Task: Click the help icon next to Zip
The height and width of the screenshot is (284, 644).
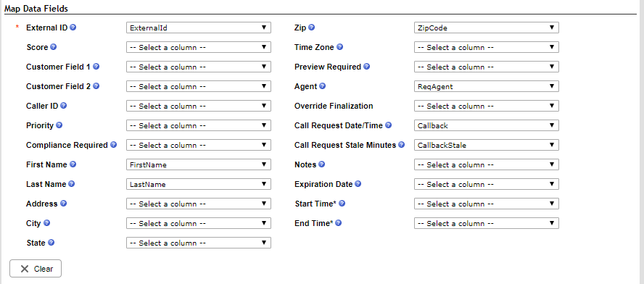Action: point(311,28)
